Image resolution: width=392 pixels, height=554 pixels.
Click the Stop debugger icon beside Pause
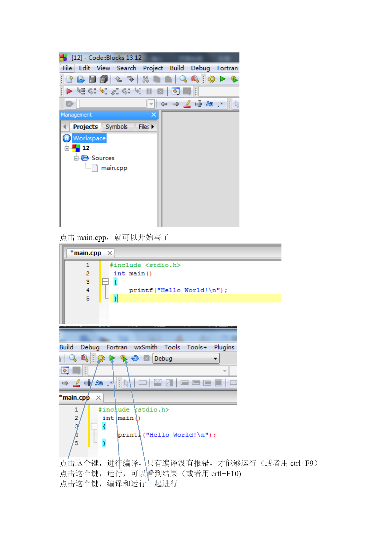(x=160, y=91)
